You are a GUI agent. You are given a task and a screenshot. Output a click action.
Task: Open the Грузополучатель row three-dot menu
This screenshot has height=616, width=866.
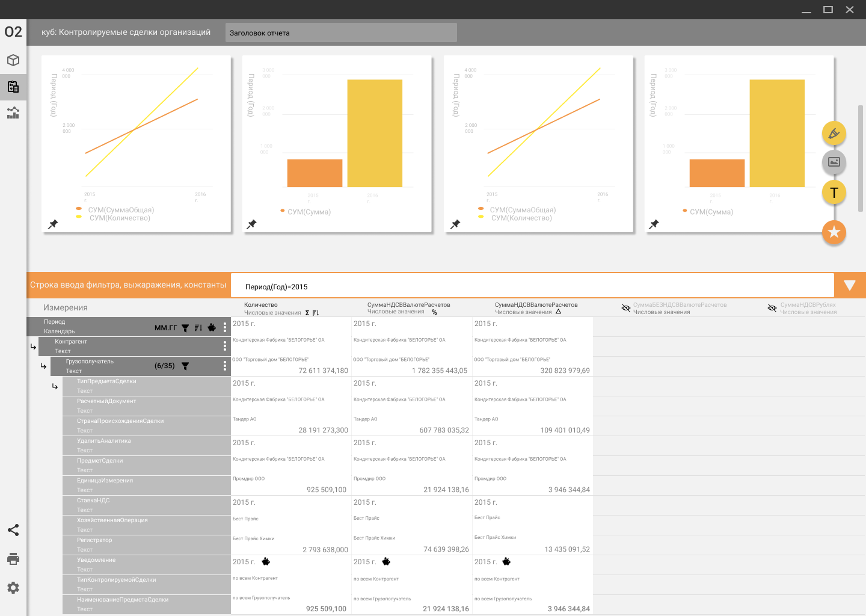pyautogui.click(x=225, y=366)
